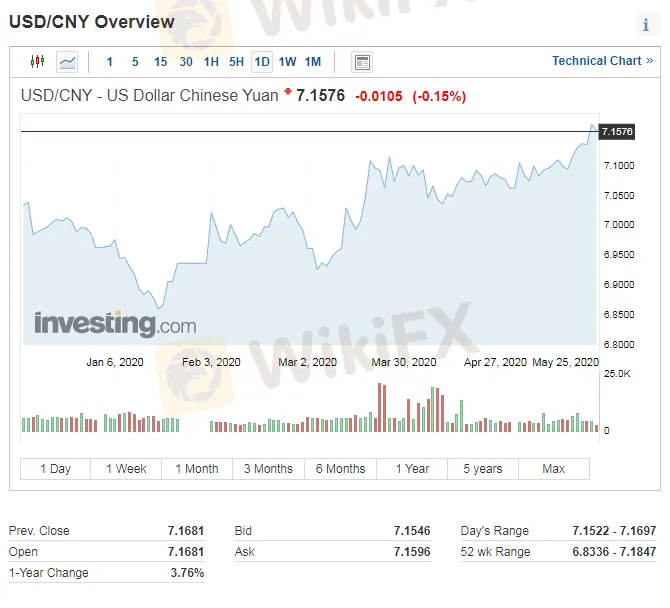The width and height of the screenshot is (670, 608).
Task: Show the Max range
Action: click(554, 469)
